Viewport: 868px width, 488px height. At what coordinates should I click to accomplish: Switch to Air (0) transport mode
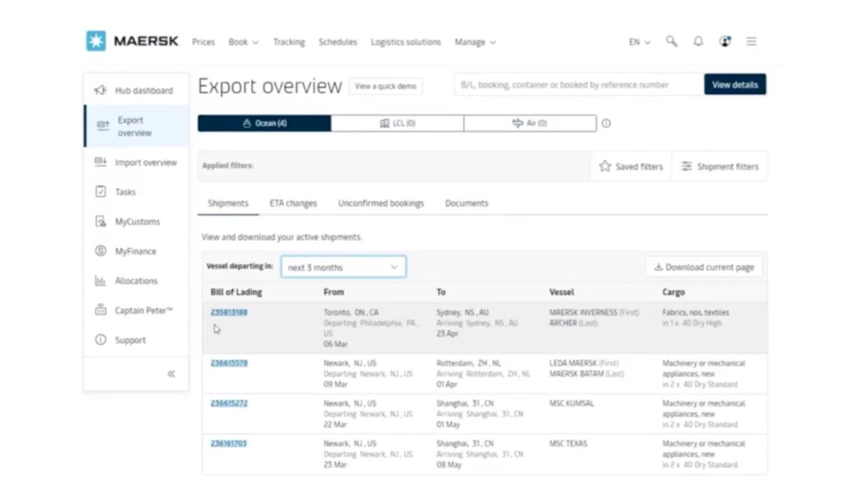pos(530,123)
